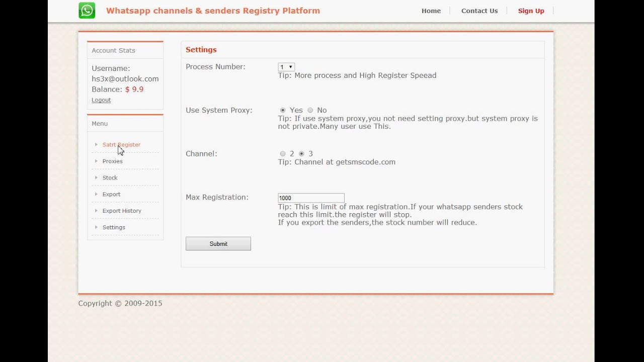The width and height of the screenshot is (644, 362).
Task: Open Satrt Register menu item
Action: point(121,145)
